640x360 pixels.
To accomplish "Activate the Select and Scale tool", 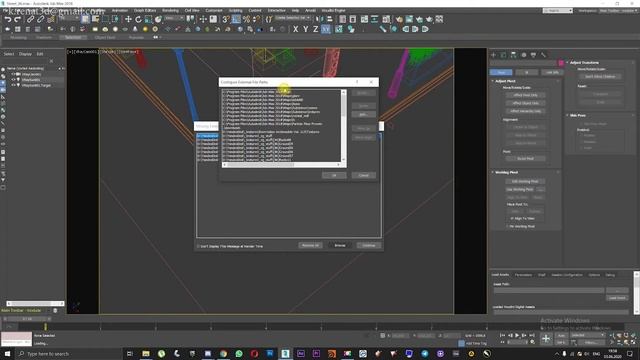I will point(148,19).
